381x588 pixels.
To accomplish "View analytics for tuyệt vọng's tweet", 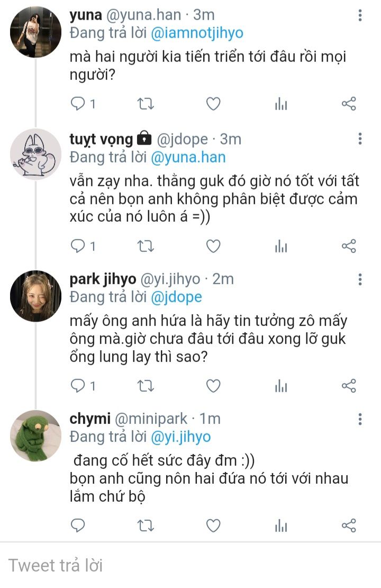I will point(281,246).
